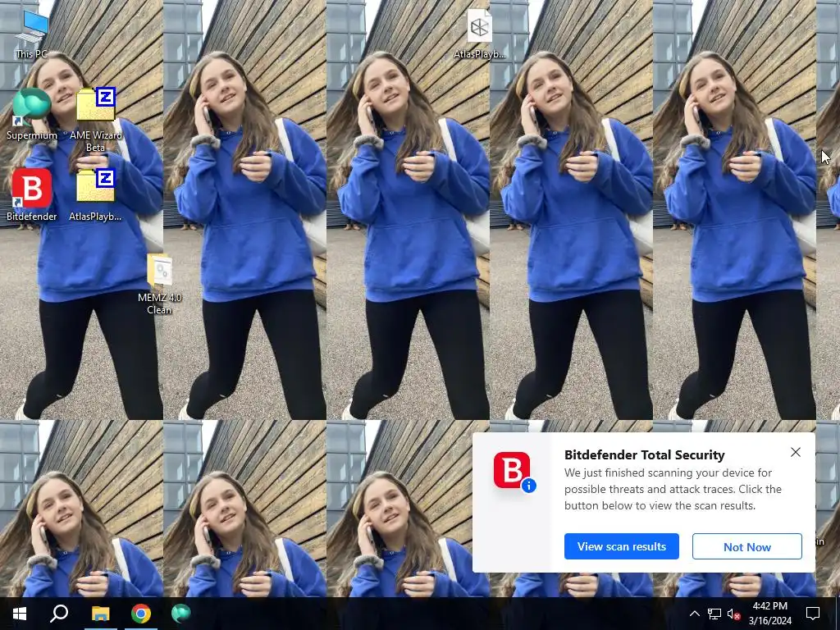Screen dimensions: 840x630
Task: Open taskbar Search magnifier
Action: [59, 614]
